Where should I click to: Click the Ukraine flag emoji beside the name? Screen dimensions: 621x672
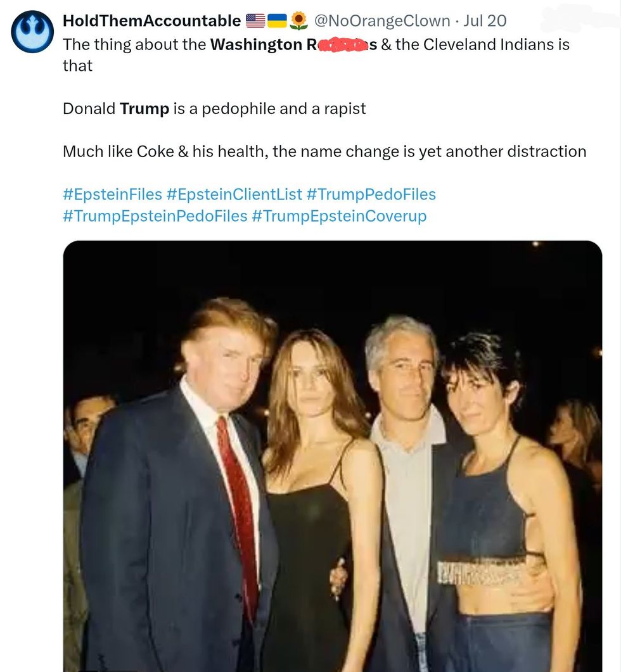click(276, 21)
